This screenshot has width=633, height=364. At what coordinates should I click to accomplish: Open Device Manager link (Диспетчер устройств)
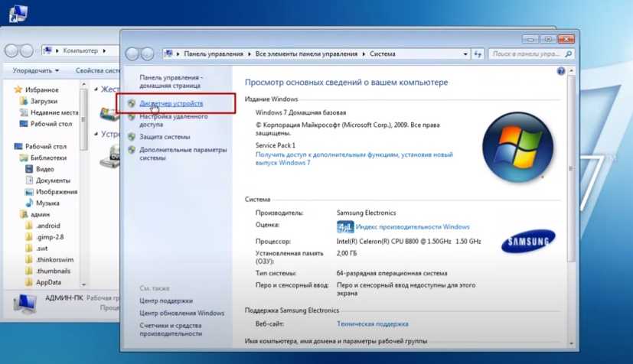click(171, 103)
